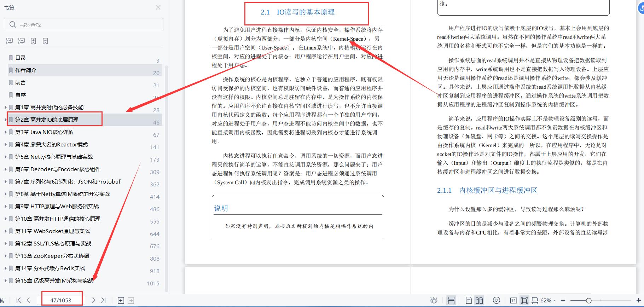
Task: Expand 第6章 Decoder与Encoder核心组件
Action: (5, 169)
